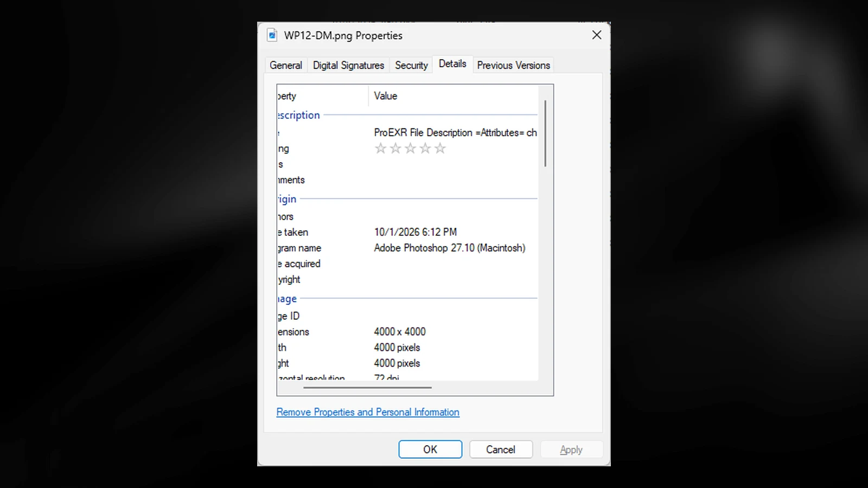Select the date taken value 10/1/2026 6:12 PM
868x488 pixels.
pos(416,232)
